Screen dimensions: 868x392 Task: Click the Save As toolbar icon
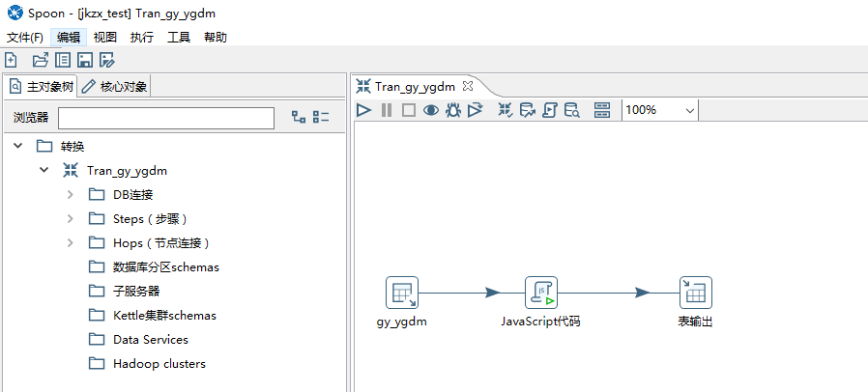coord(107,60)
